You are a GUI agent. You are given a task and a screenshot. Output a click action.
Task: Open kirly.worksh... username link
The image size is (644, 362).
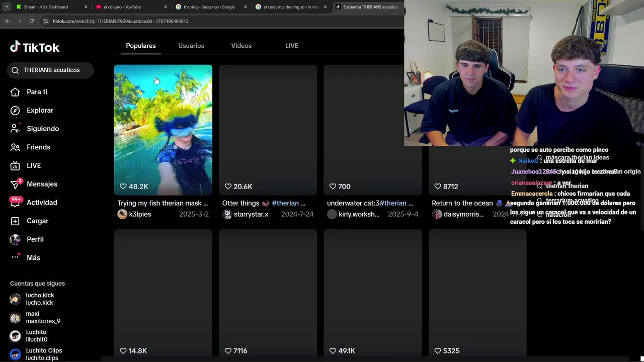[359, 214]
